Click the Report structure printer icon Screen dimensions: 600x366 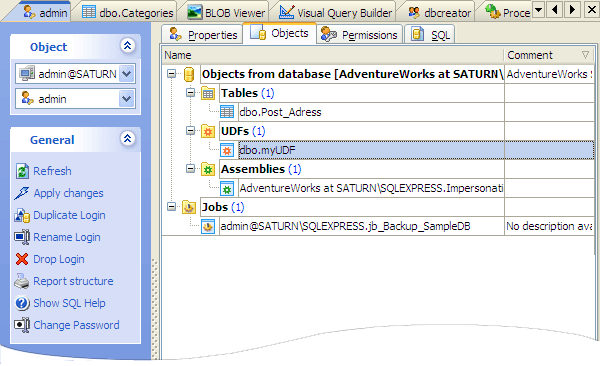(22, 281)
